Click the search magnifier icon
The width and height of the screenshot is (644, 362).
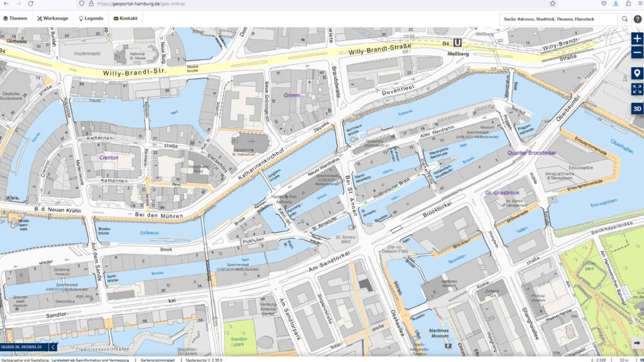(625, 19)
